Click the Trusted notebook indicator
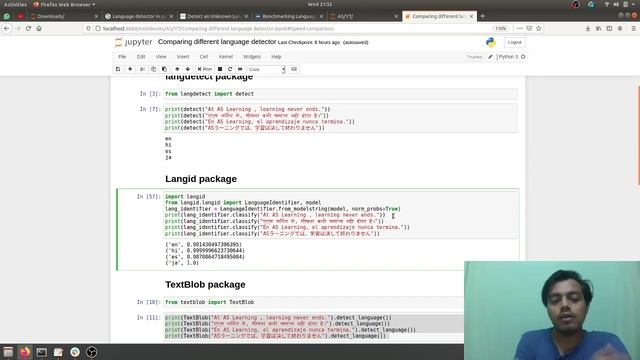640x360 pixels. tap(474, 57)
